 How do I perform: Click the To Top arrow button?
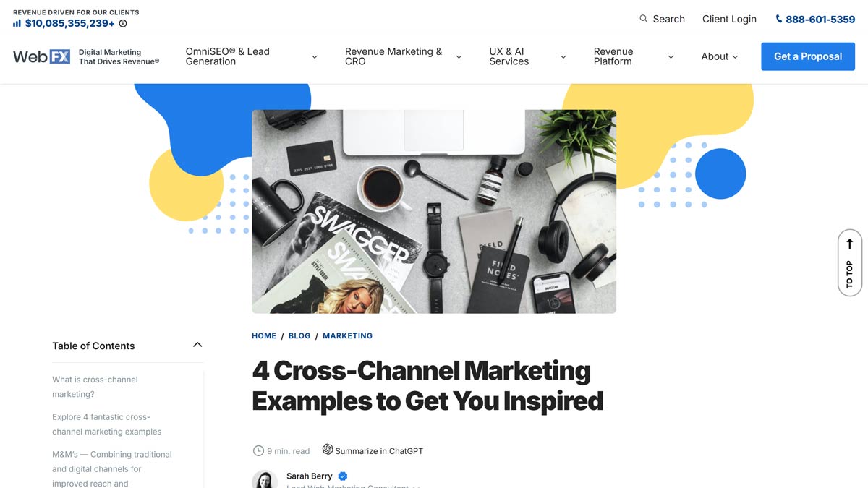tap(850, 263)
